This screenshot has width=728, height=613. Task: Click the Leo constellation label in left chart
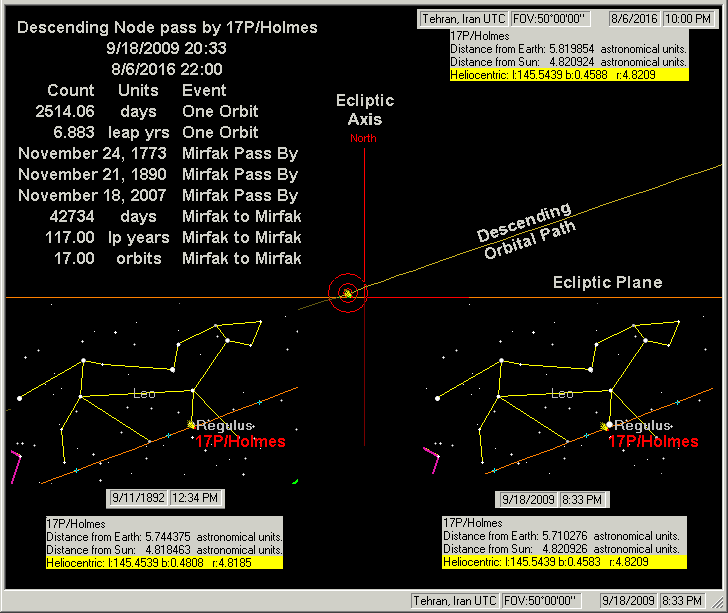144,394
